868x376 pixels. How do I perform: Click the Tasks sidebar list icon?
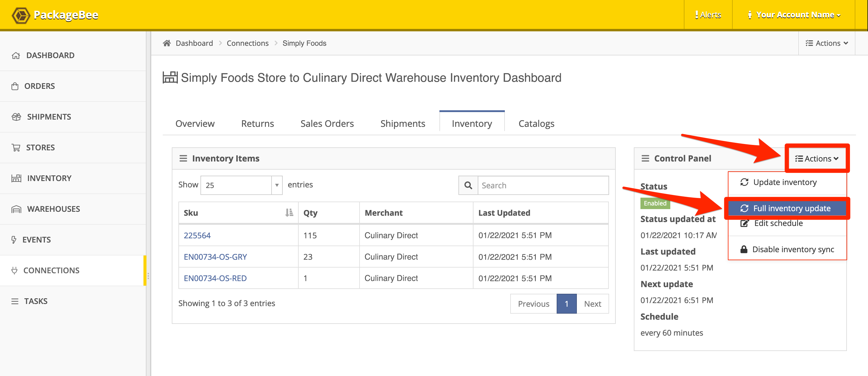[x=15, y=301]
